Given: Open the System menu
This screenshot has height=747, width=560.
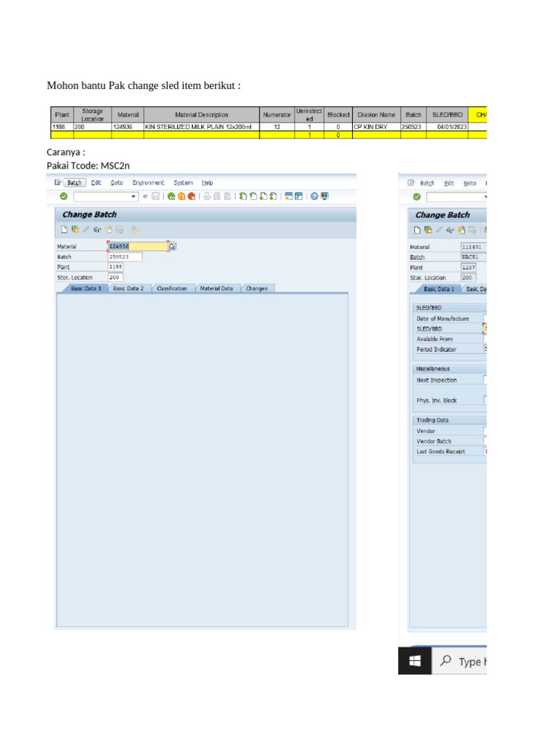Looking at the screenshot, I should (x=183, y=183).
